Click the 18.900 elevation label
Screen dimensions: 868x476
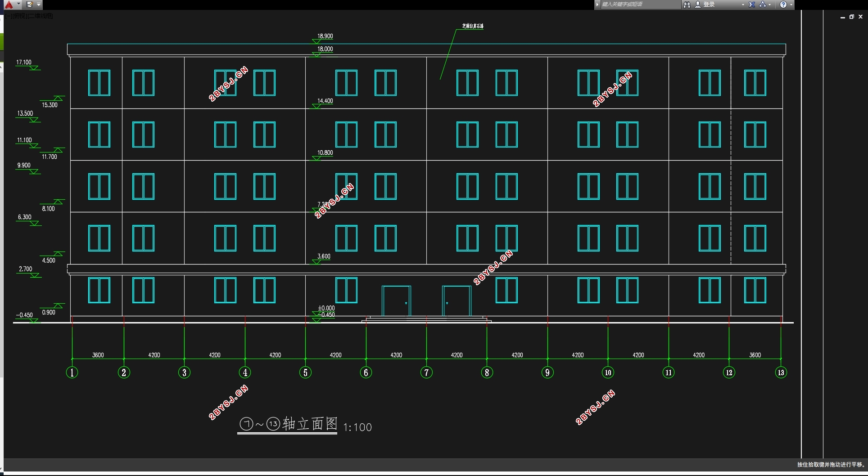[x=325, y=36]
